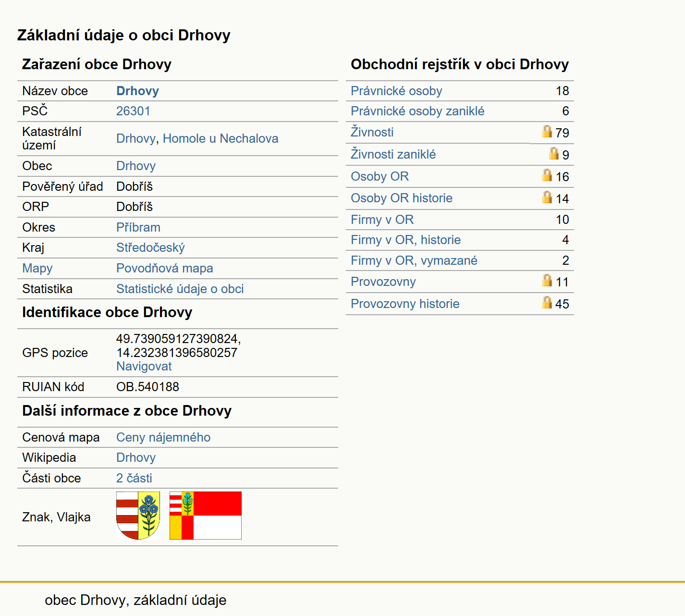This screenshot has height=616, width=685.
Task: Open Osoby OR historie link
Action: (402, 198)
